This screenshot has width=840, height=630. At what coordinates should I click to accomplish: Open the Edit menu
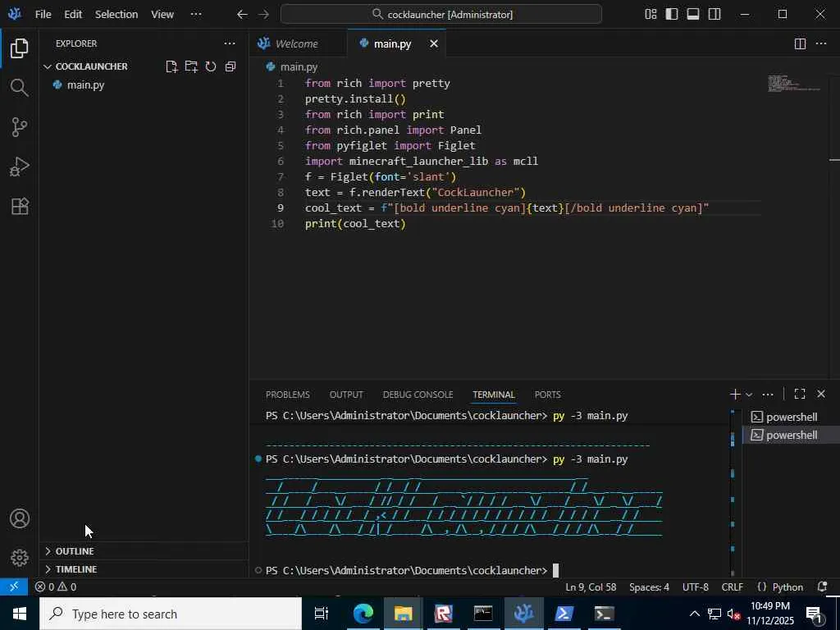point(73,15)
